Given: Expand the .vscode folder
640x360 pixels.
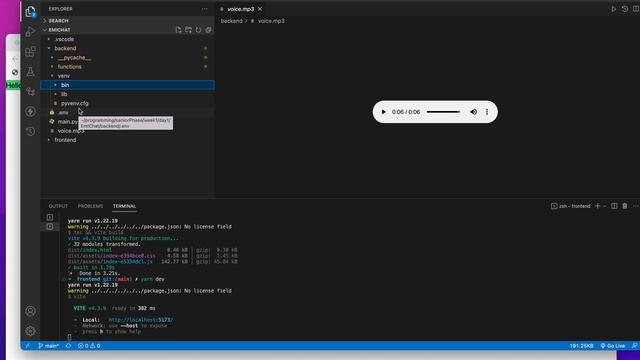Looking at the screenshot, I should [x=127, y=39].
